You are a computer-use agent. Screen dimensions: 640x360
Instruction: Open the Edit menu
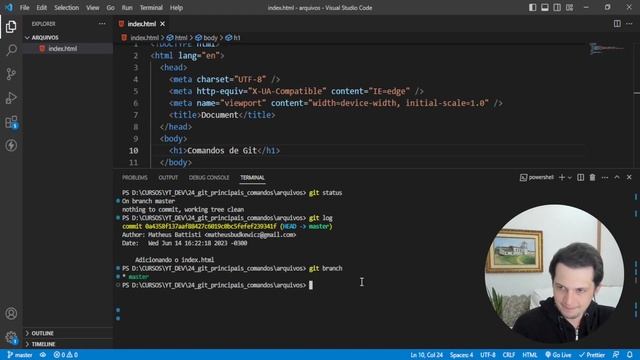(x=42, y=8)
